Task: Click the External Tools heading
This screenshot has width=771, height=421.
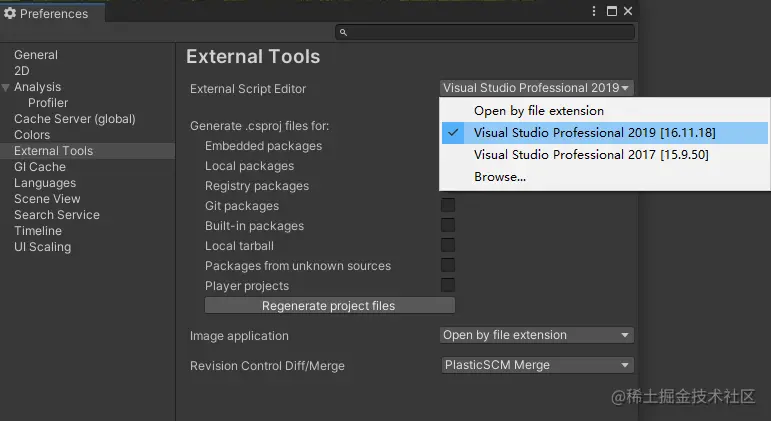Action: pyautogui.click(x=253, y=57)
